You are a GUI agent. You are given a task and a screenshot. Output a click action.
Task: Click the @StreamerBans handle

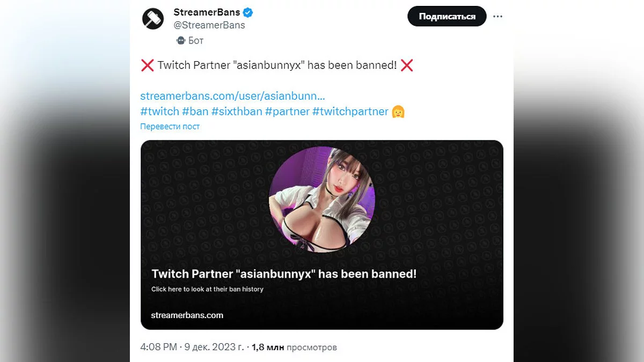pos(209,25)
